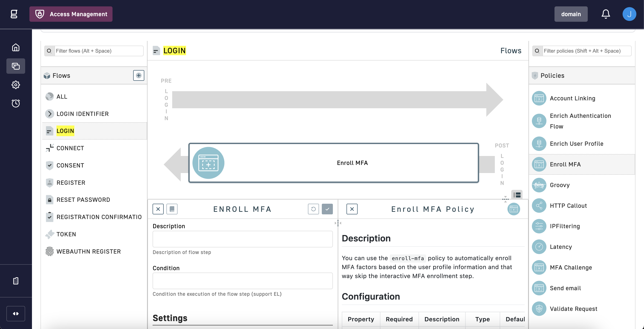The width and height of the screenshot is (644, 329).
Task: Expand the LOGIN IDENTIFIER flow
Action: click(x=49, y=114)
